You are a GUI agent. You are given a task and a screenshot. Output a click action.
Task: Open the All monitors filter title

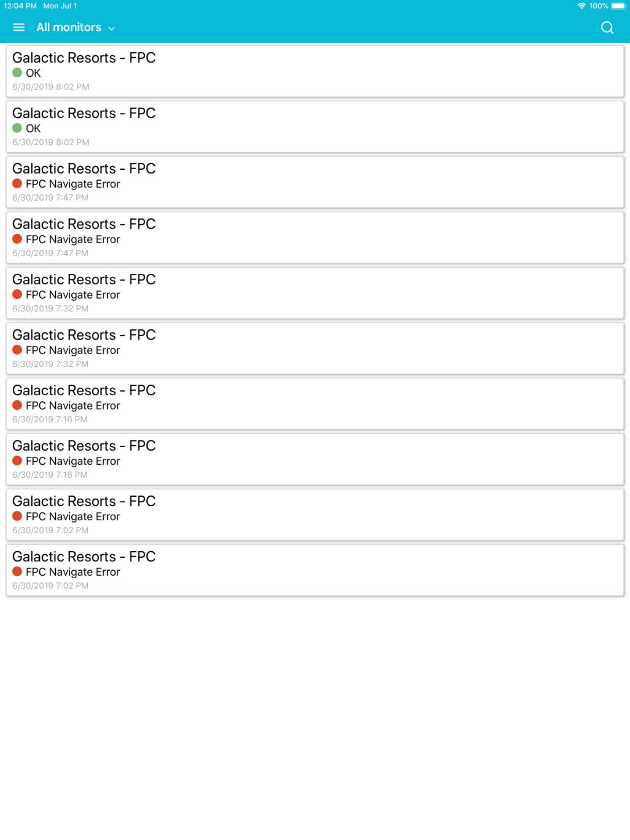click(69, 27)
